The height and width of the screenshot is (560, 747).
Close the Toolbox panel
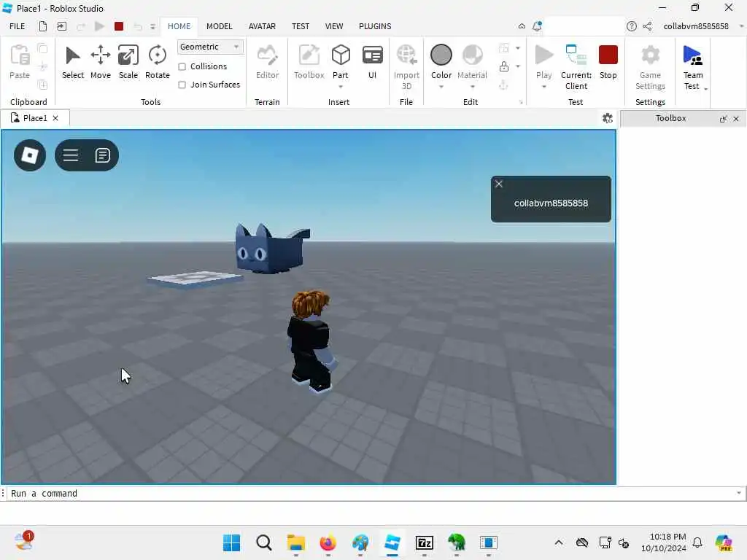tap(736, 119)
